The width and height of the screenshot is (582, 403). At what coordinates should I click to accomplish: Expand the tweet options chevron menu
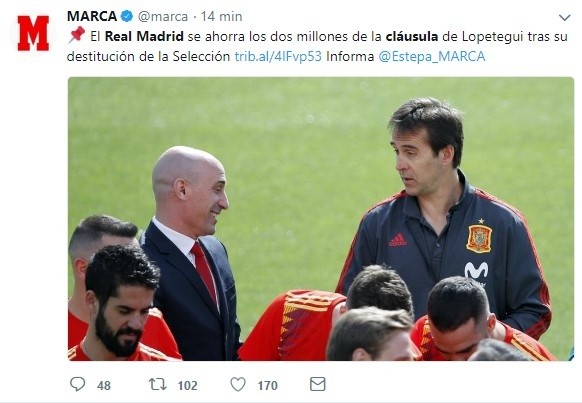coord(565,17)
